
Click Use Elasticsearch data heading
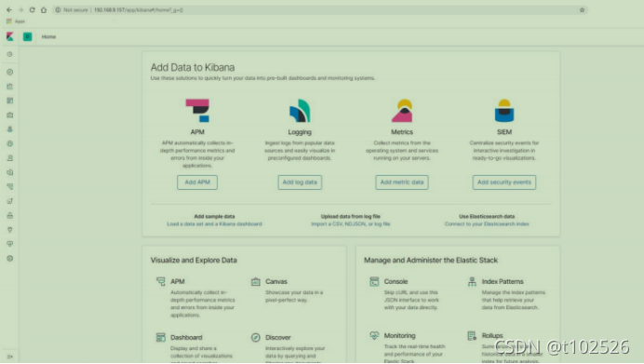(x=487, y=217)
